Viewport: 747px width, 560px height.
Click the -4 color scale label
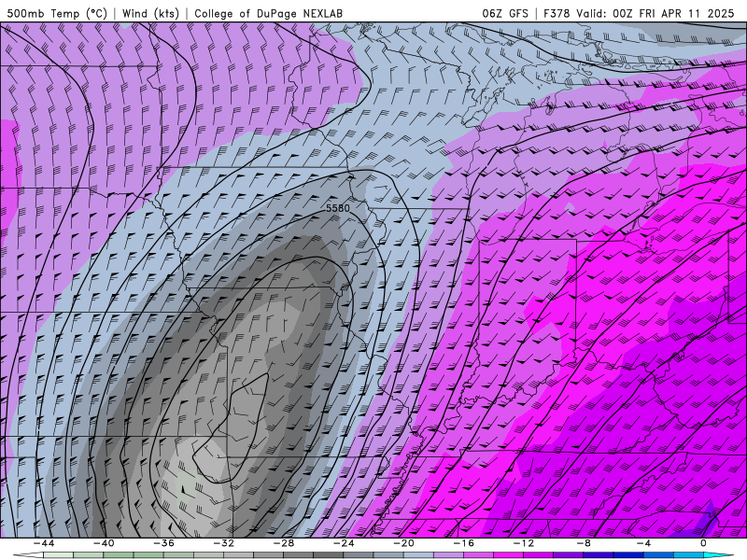click(x=644, y=543)
